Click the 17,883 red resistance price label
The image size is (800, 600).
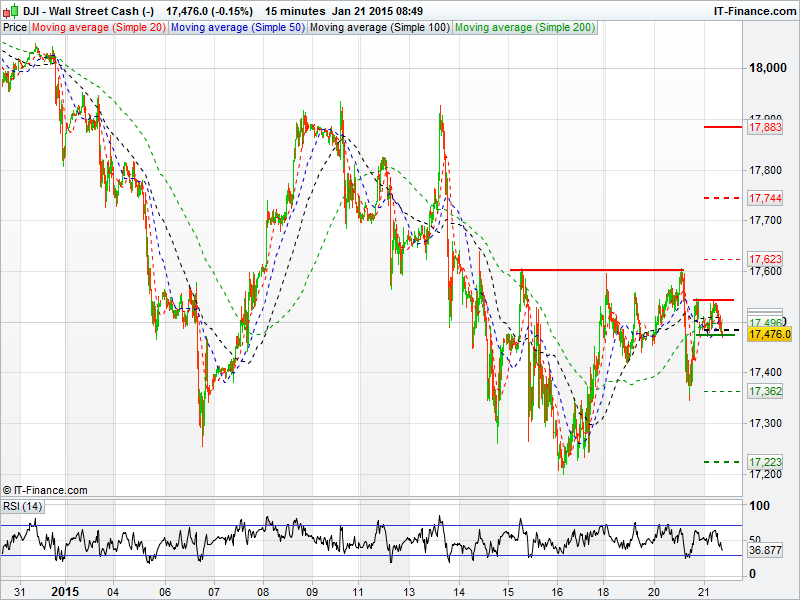[x=764, y=127]
